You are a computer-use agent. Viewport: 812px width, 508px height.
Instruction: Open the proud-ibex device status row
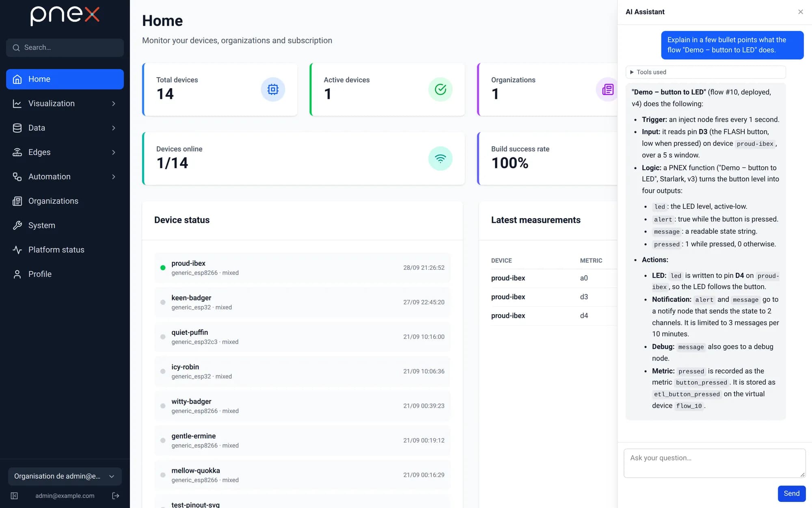[302, 268]
